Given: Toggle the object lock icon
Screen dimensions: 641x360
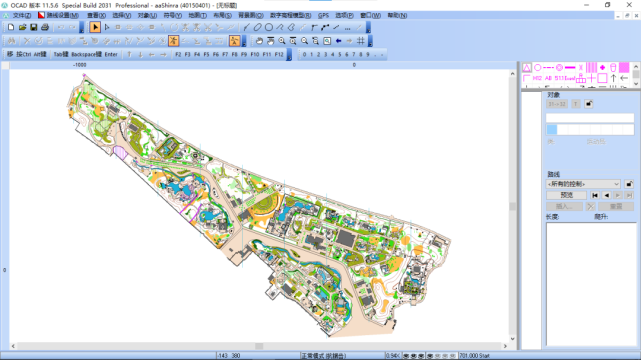Looking at the screenshot, I should pos(589,104).
